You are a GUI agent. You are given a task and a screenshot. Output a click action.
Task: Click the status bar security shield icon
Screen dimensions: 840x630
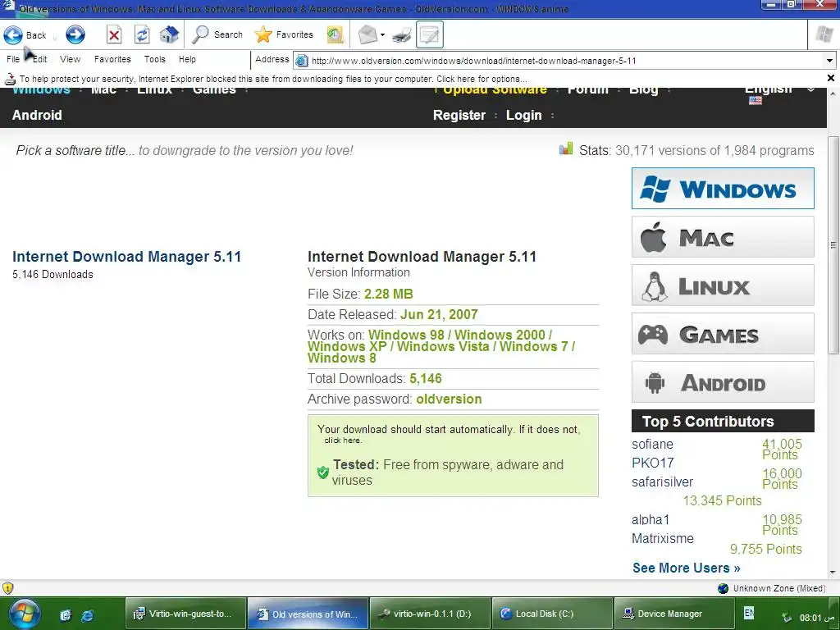click(7, 588)
